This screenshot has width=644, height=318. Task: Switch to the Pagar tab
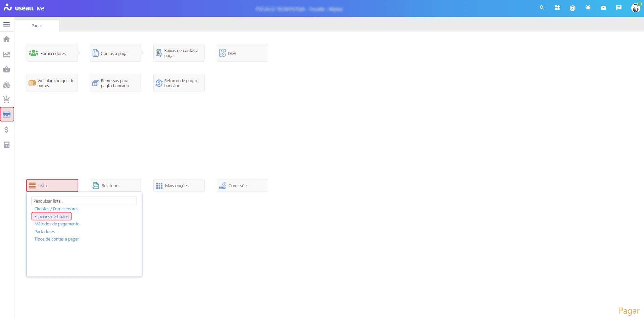pyautogui.click(x=37, y=26)
